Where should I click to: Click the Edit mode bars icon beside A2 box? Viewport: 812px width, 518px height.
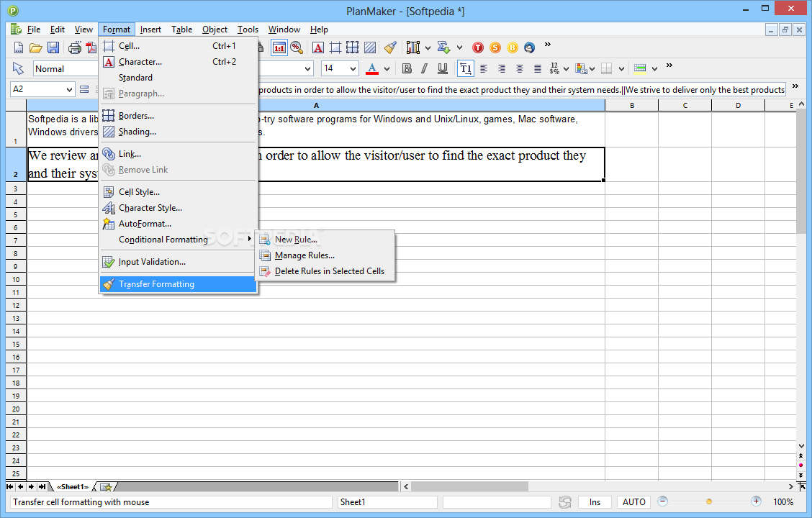84,89
